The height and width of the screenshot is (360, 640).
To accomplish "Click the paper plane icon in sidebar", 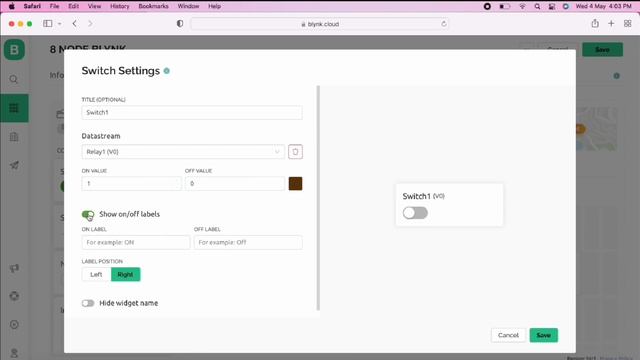I will [x=14, y=165].
